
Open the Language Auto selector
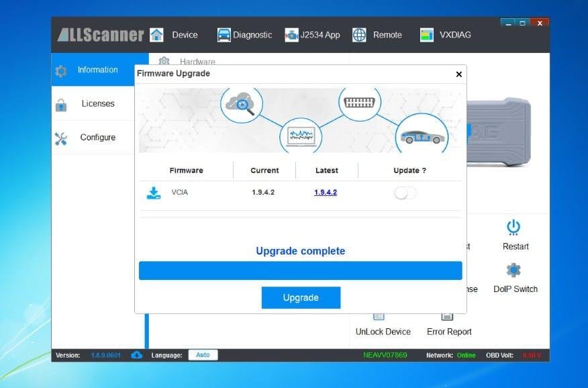(x=203, y=355)
